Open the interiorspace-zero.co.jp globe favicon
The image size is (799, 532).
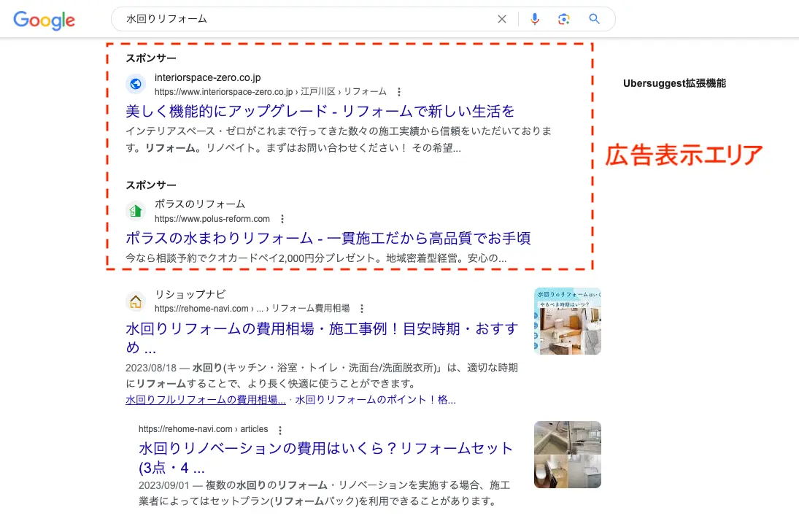(x=136, y=84)
